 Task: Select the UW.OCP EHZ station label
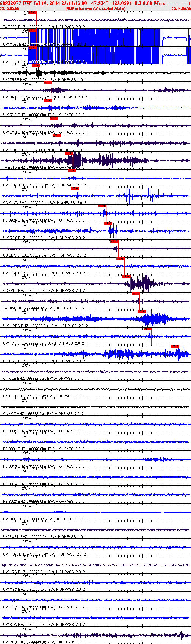coord(14,273)
